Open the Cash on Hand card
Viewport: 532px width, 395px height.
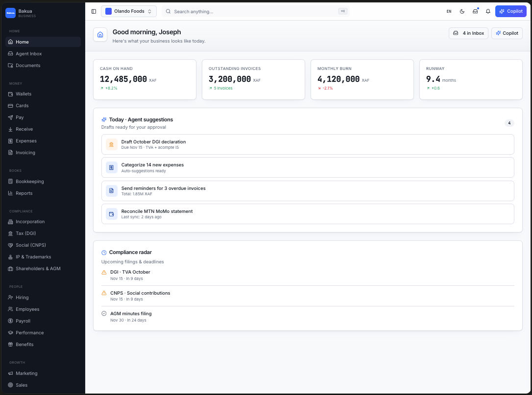pyautogui.click(x=145, y=80)
